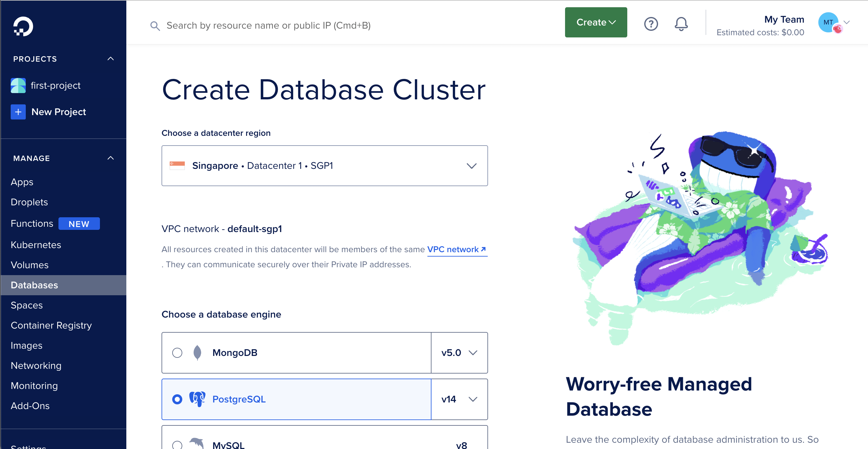Click the Estimated costs $0.00 text
868x449 pixels.
[x=760, y=32]
